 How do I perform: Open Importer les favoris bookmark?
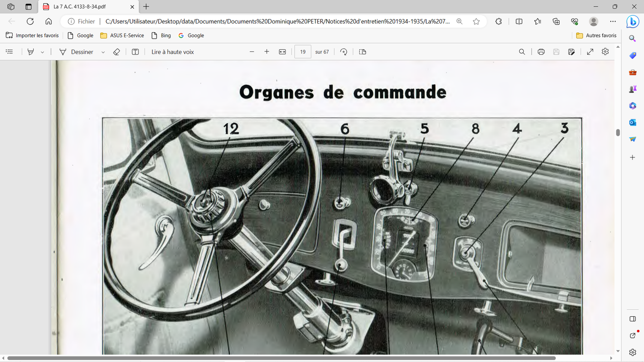(x=32, y=36)
